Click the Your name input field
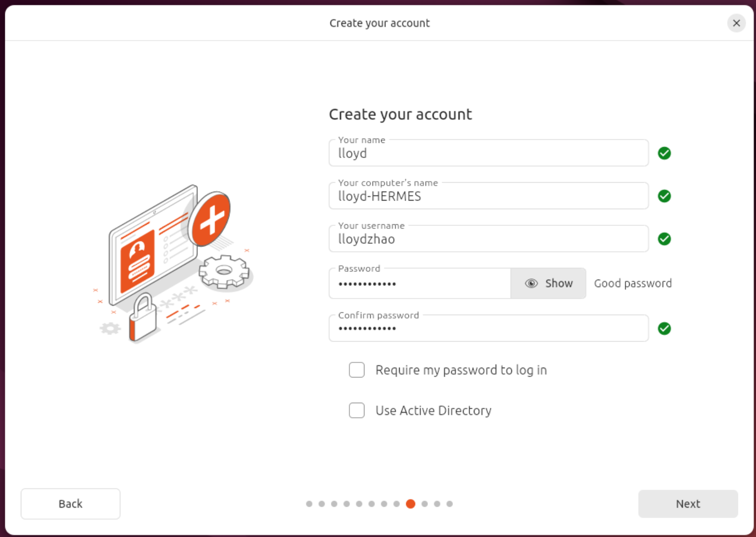Image resolution: width=756 pixels, height=537 pixels. coord(488,153)
